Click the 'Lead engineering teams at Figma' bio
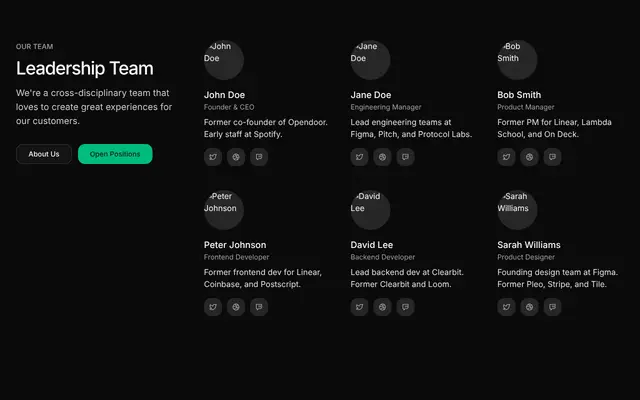Image resolution: width=640 pixels, height=400 pixels. 411,128
